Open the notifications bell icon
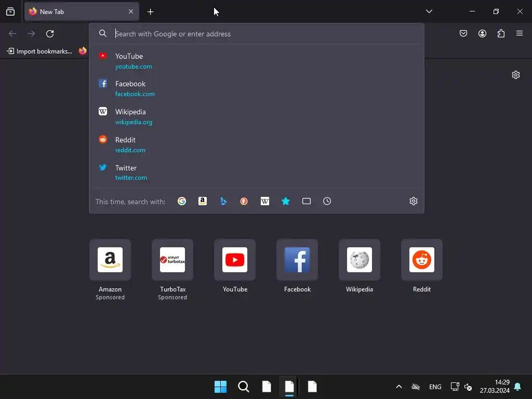 point(518,387)
